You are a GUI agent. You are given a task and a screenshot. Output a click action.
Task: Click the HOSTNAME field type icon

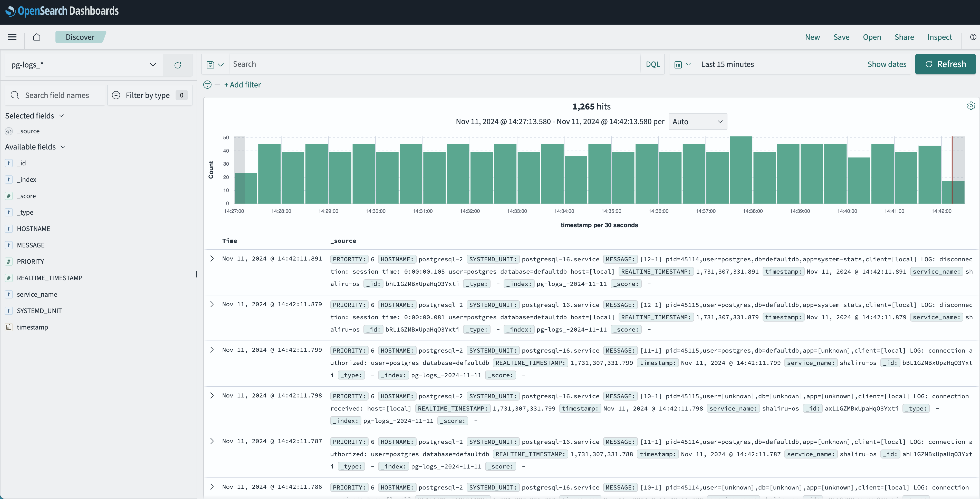[9, 229]
